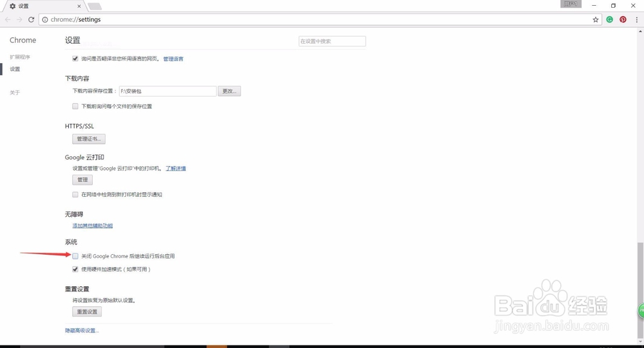
Task: Click the back navigation arrow
Action: click(8, 19)
